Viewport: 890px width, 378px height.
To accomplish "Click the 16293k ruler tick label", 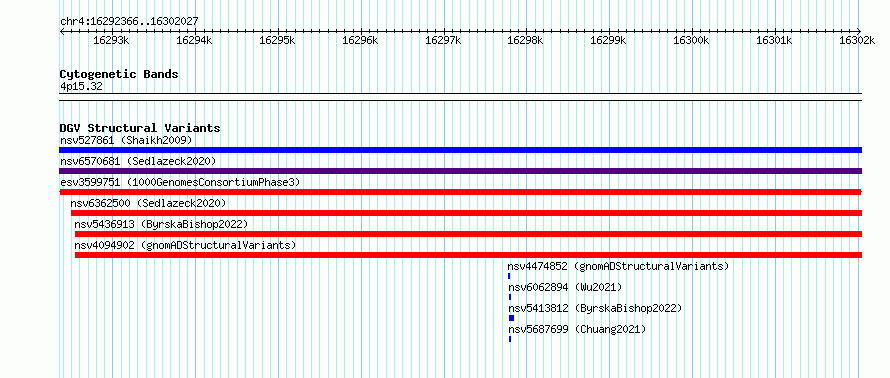I will [x=111, y=41].
